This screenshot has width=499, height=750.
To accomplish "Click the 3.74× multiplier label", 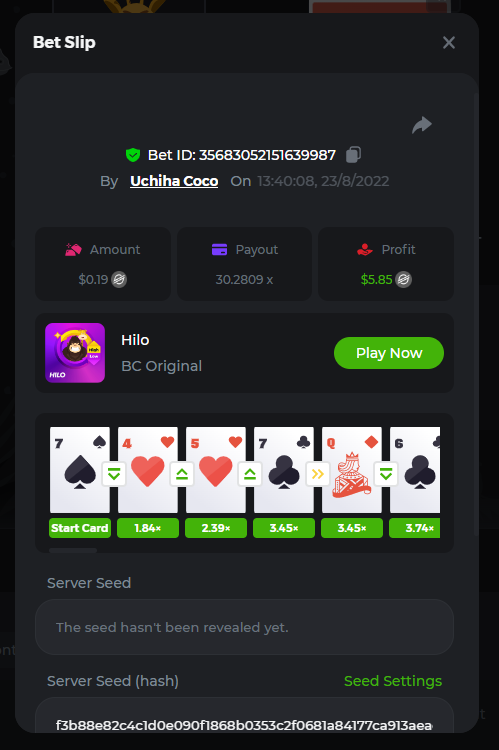I will (x=415, y=528).
